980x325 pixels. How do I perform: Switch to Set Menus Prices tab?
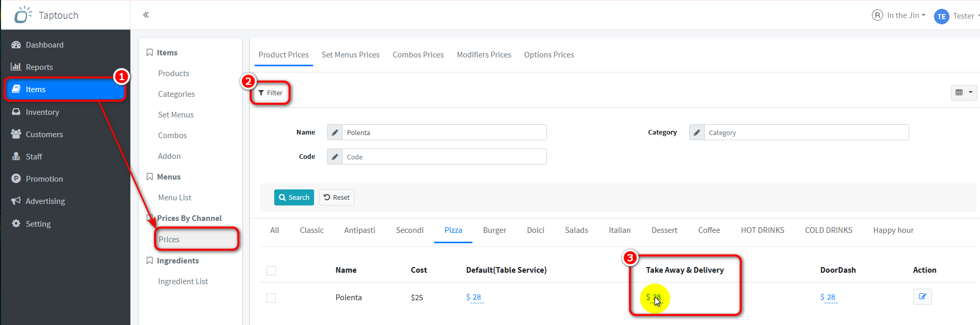point(350,55)
